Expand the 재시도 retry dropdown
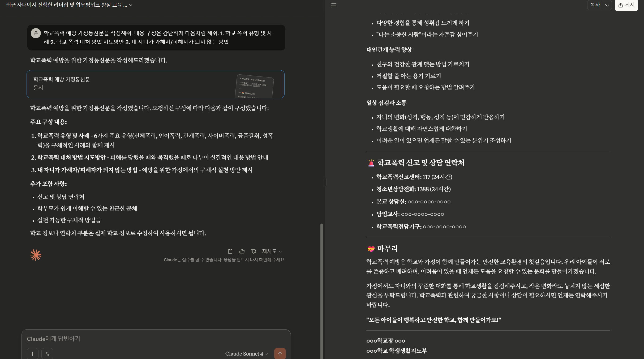 click(272, 251)
